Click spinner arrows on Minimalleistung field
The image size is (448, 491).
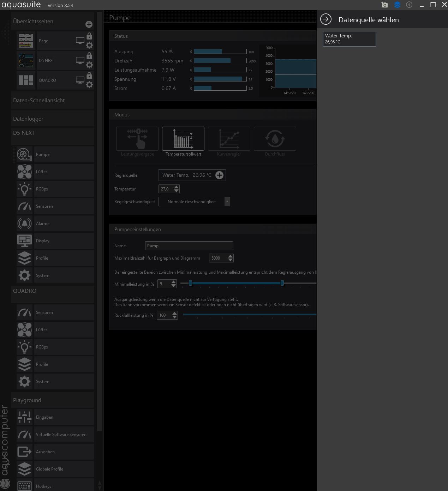coord(174,284)
